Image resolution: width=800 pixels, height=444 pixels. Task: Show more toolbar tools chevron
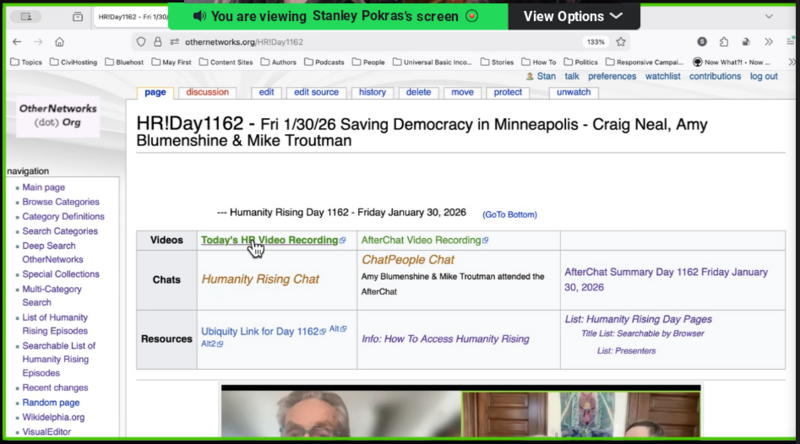[x=768, y=42]
